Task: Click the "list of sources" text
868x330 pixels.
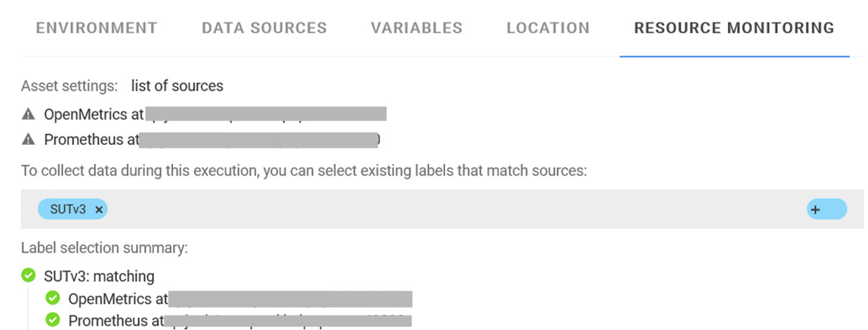Action: pyautogui.click(x=177, y=86)
